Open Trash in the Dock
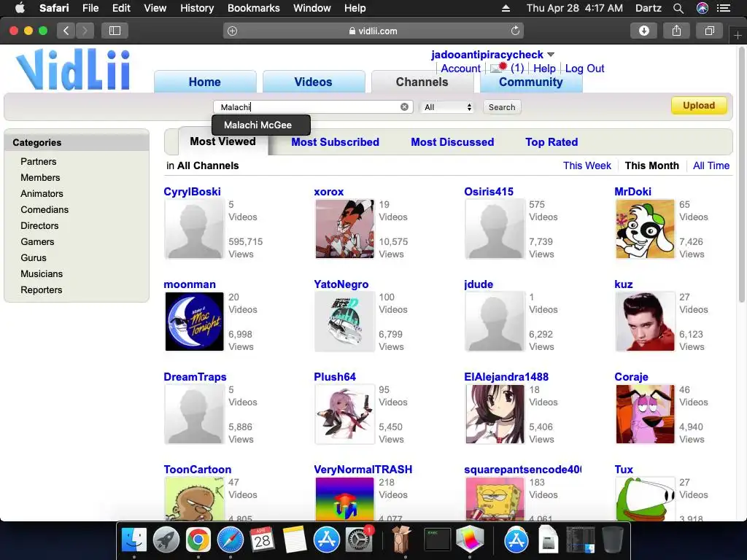This screenshot has width=747, height=560. [613, 540]
